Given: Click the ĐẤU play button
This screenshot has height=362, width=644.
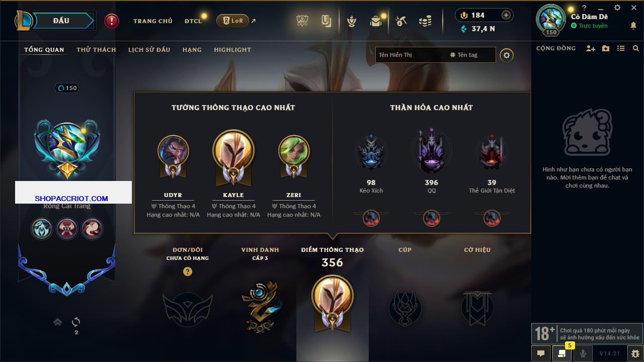Looking at the screenshot, I should pos(61,21).
